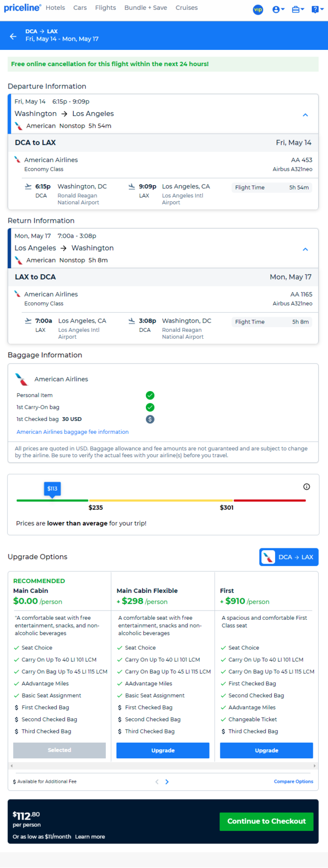328x868 pixels.
Task: Open the Hotels navigation item
Action: click(55, 8)
